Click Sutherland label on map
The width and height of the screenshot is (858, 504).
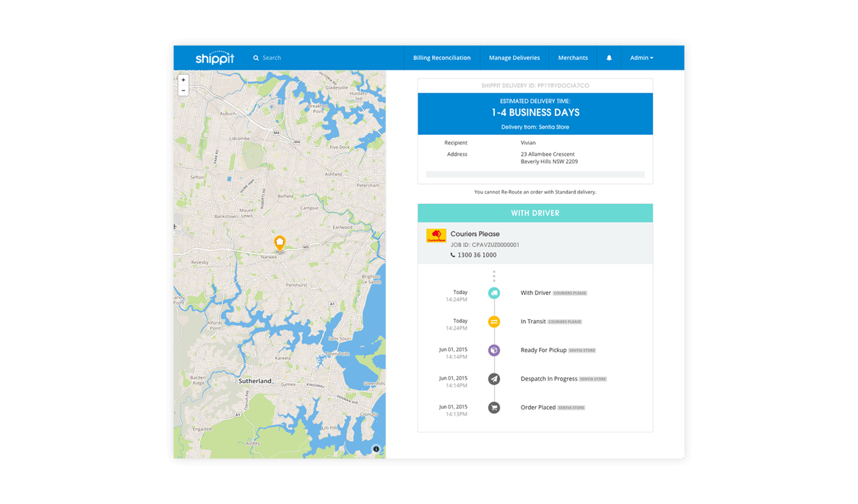(255, 381)
